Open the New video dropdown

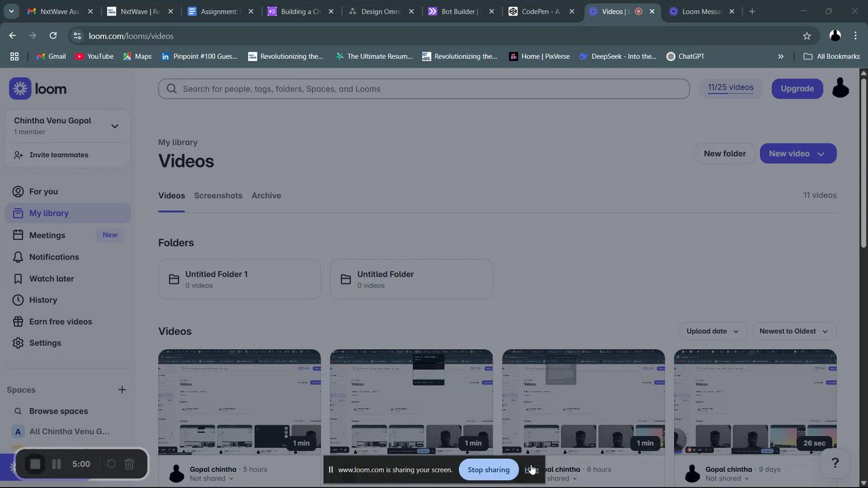tap(798, 154)
